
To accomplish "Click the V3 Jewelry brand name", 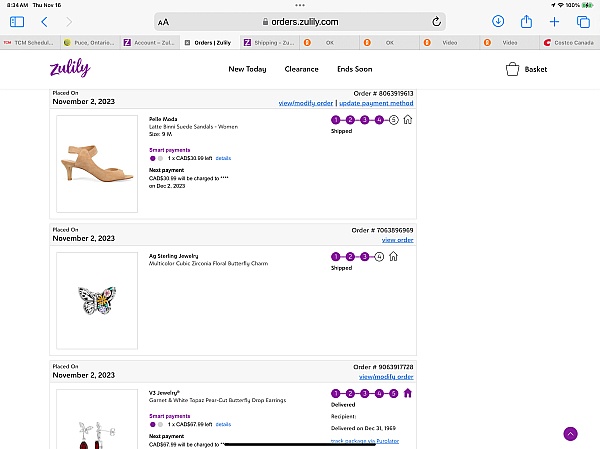I will tap(164, 393).
